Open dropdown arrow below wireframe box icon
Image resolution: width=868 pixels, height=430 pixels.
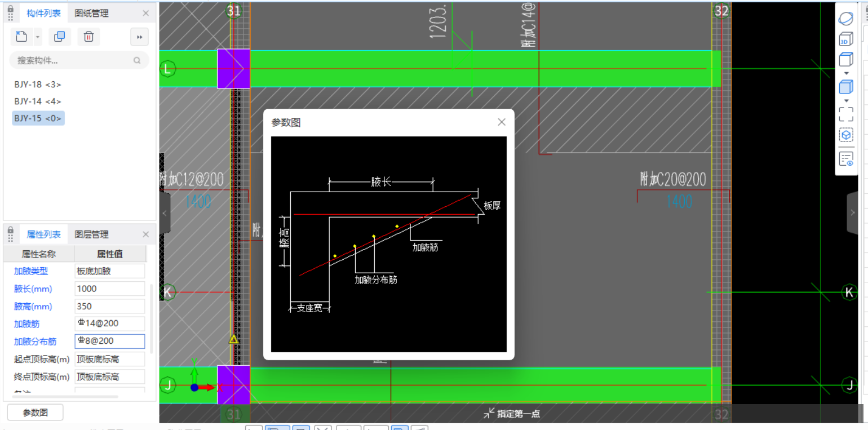pos(846,73)
